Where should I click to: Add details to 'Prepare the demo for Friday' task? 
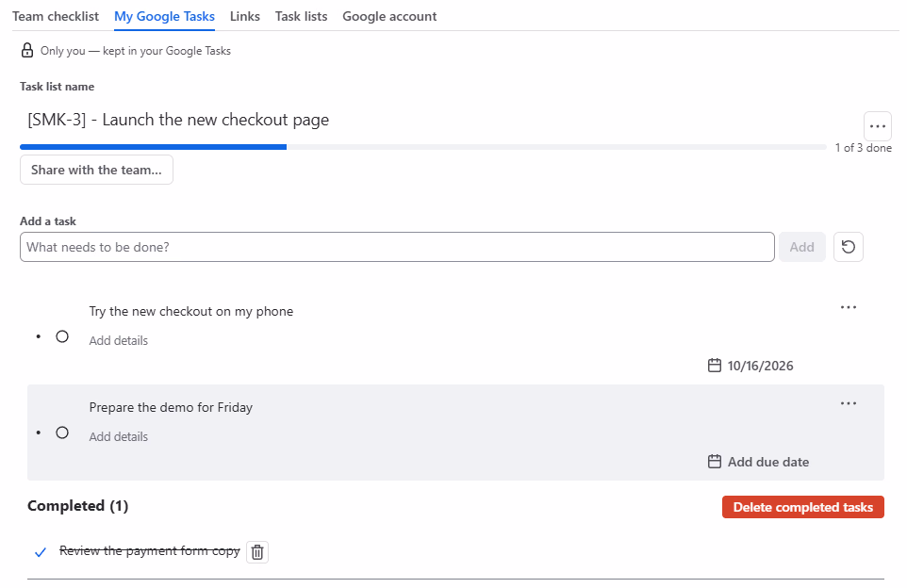119,436
